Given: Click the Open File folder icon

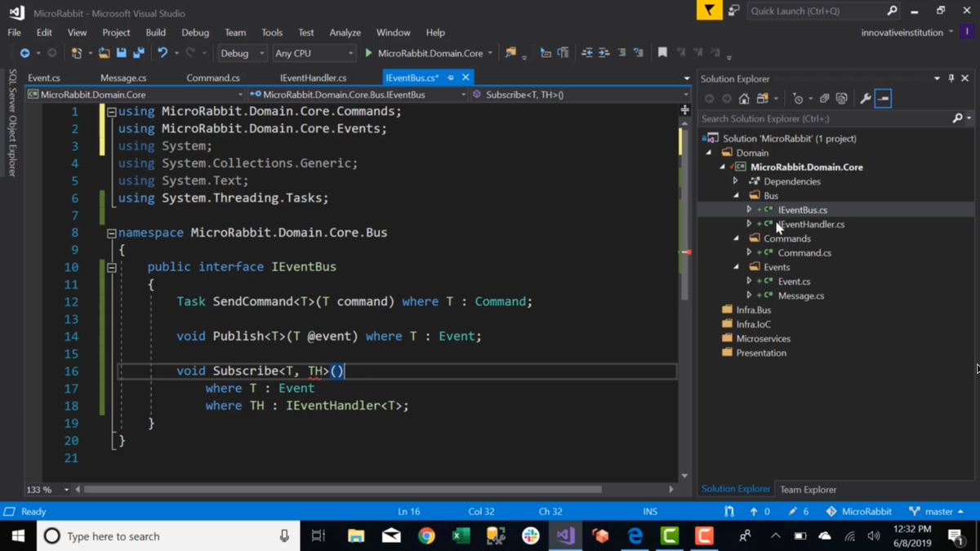Looking at the screenshot, I should (x=104, y=53).
